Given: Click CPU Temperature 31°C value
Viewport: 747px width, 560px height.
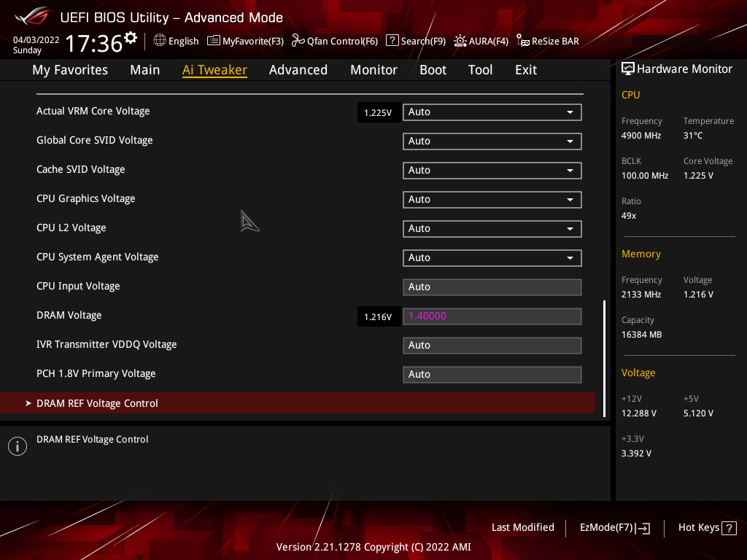Looking at the screenshot, I should tap(693, 136).
